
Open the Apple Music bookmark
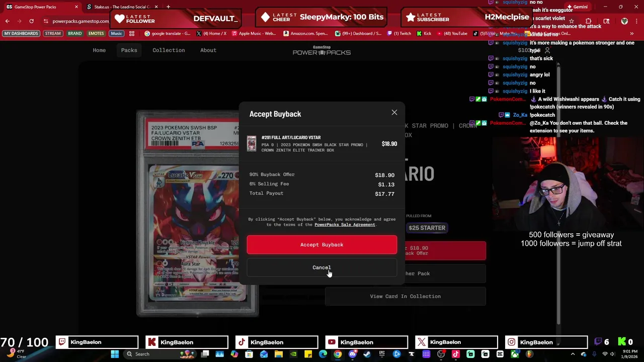(254, 34)
